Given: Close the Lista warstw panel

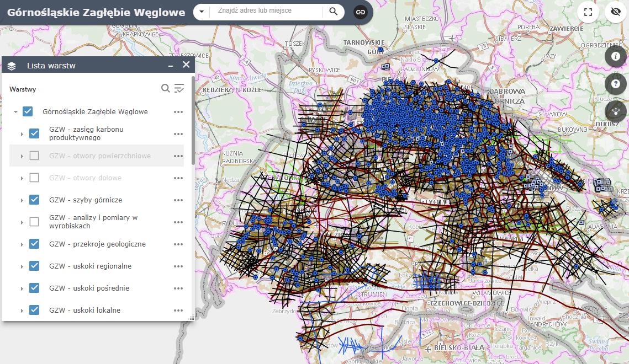Looking at the screenshot, I should tap(186, 65).
